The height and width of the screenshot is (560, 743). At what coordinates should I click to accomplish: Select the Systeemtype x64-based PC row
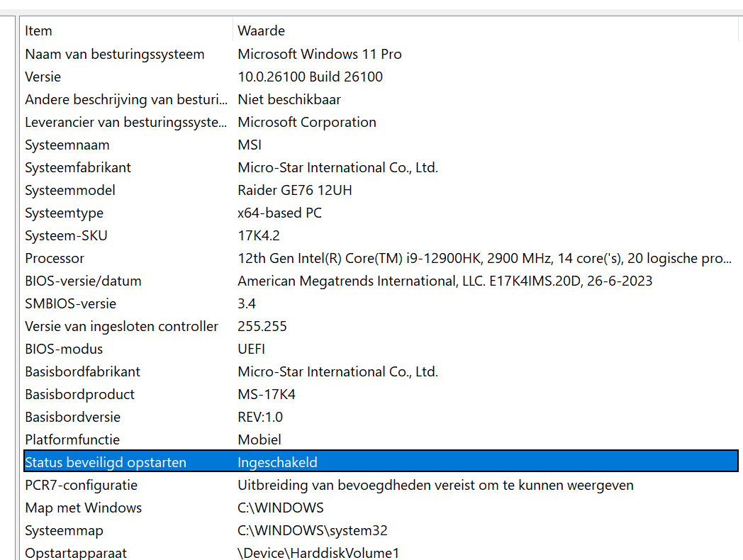64,213
